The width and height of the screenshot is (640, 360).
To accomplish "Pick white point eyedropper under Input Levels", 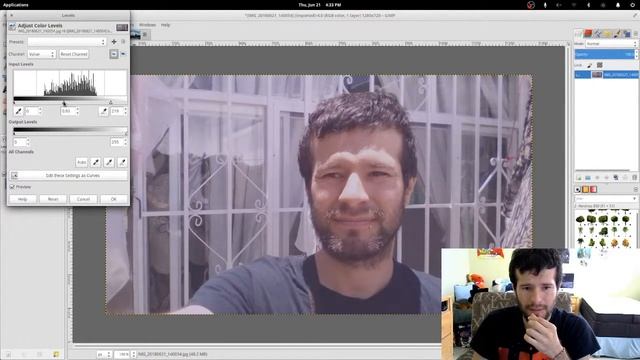I will click(104, 111).
